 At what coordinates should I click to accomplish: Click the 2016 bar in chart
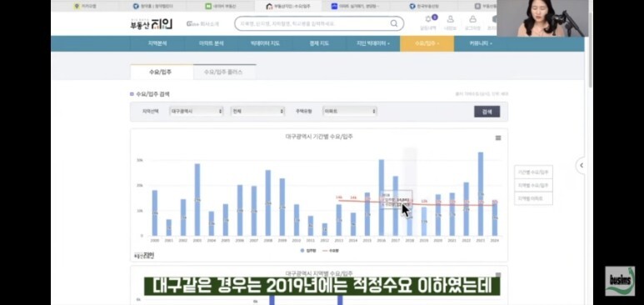pyautogui.click(x=381, y=197)
